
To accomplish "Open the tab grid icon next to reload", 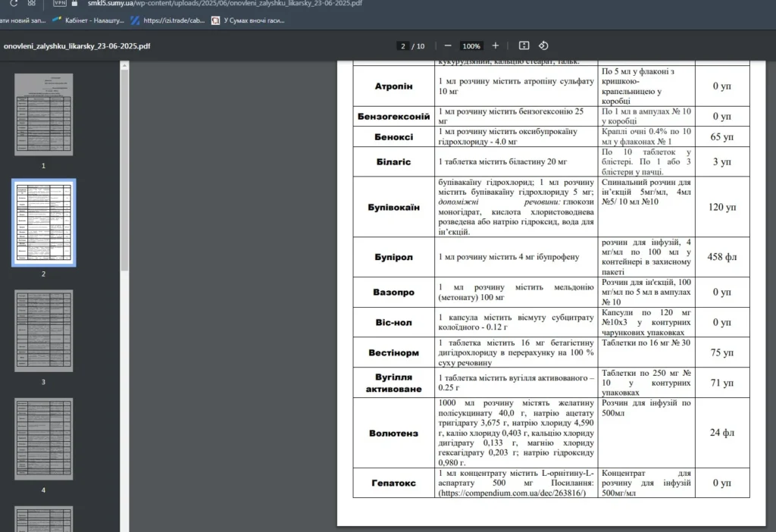I will click(x=32, y=3).
